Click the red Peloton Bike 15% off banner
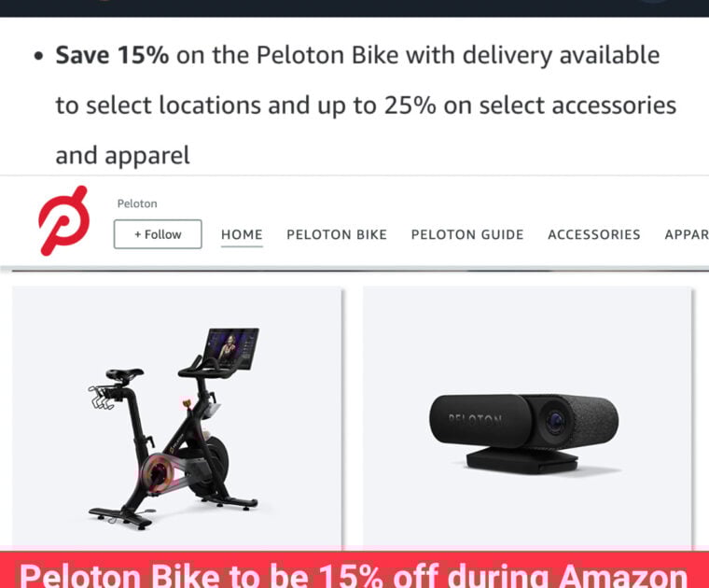Viewport: 709px width, 588px height. 354,570
